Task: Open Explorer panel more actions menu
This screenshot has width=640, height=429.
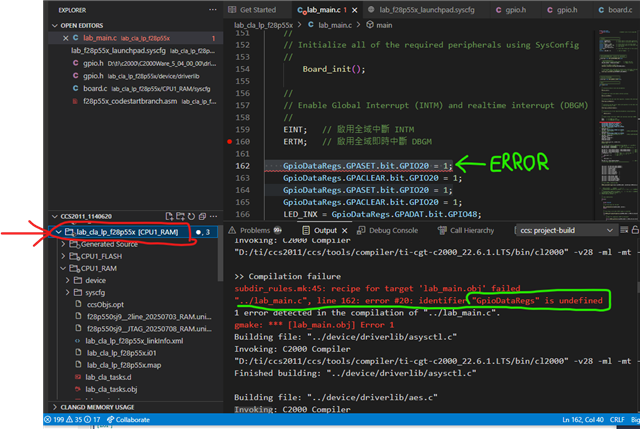Action: [213, 10]
